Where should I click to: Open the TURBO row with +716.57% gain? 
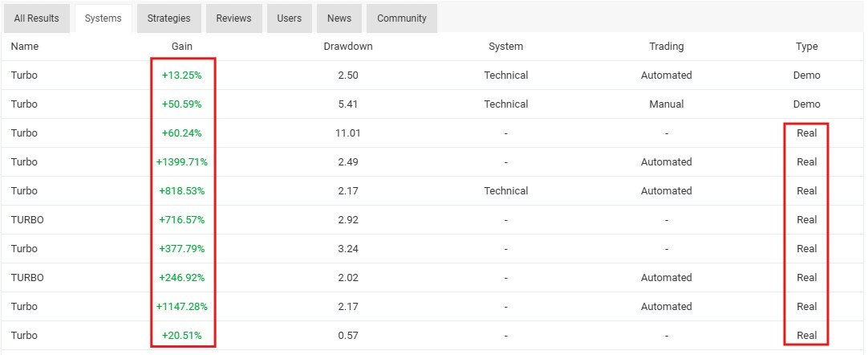coord(27,220)
